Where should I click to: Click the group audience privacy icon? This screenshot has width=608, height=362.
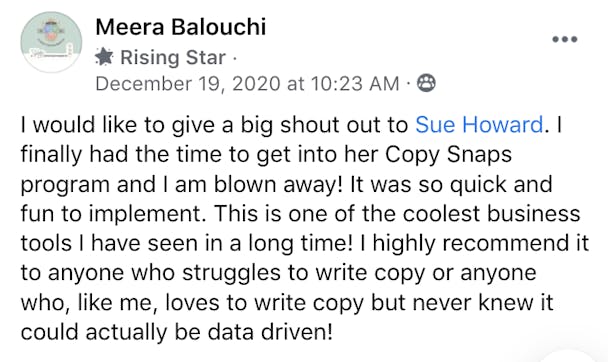pyautogui.click(x=426, y=83)
